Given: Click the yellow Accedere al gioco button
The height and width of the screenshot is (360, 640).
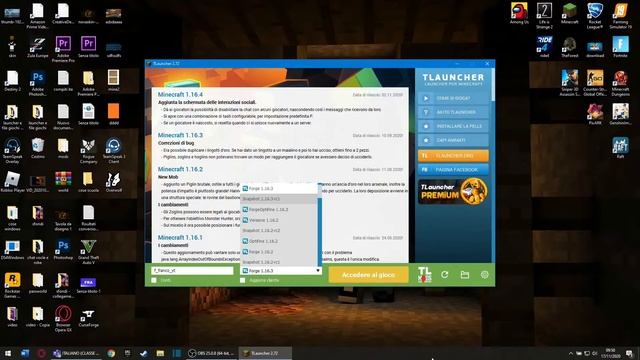Looking at the screenshot, I should coord(368,275).
